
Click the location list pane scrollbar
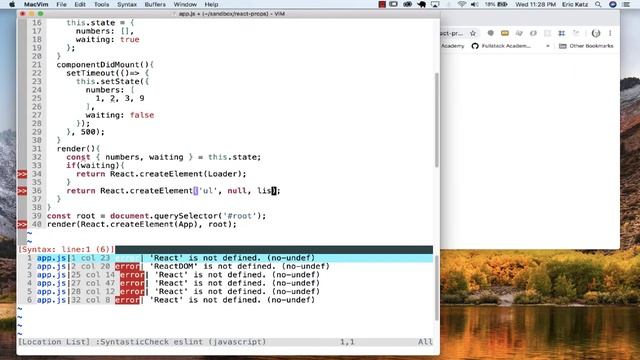pos(437,288)
